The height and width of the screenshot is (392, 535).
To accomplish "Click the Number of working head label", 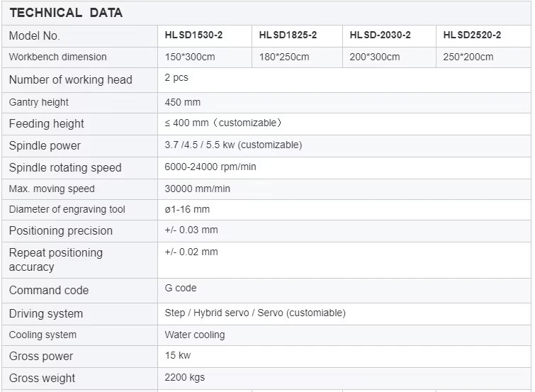I will 71,79.
